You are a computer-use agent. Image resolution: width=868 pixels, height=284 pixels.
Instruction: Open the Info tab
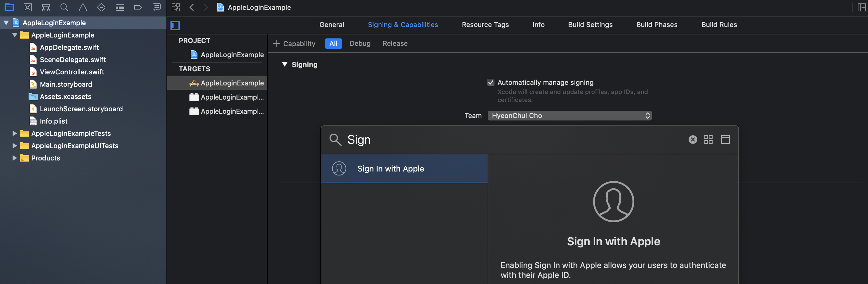coord(538,25)
